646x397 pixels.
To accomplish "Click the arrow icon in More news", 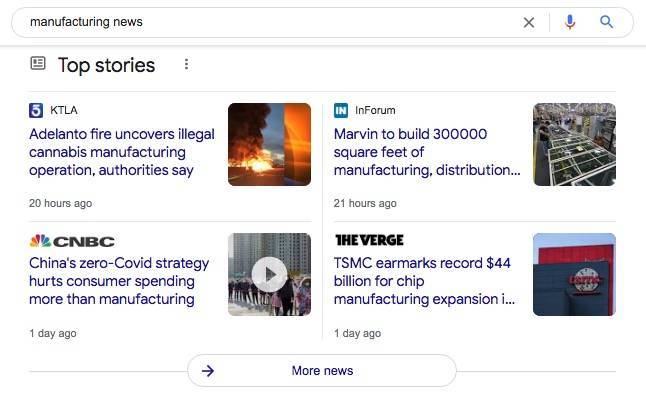I will coord(208,371).
